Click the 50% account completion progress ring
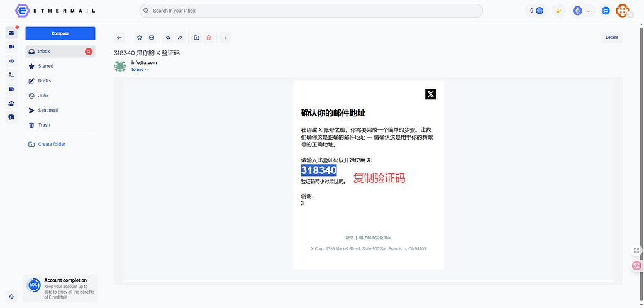The height and width of the screenshot is (308, 644). pyautogui.click(x=34, y=285)
